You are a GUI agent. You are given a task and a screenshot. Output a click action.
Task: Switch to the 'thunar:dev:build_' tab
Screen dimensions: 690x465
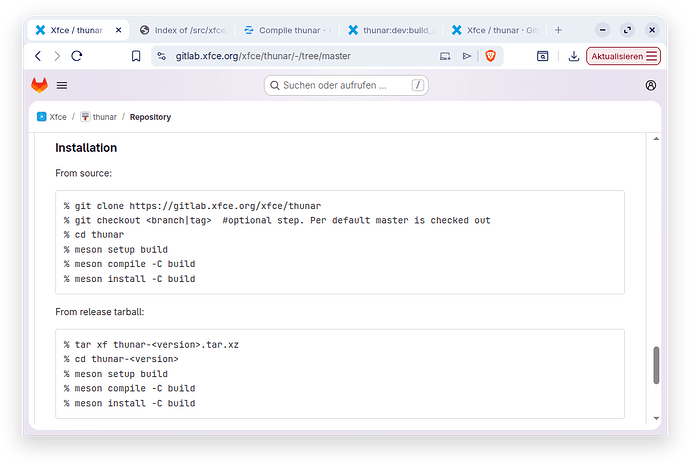(x=391, y=30)
